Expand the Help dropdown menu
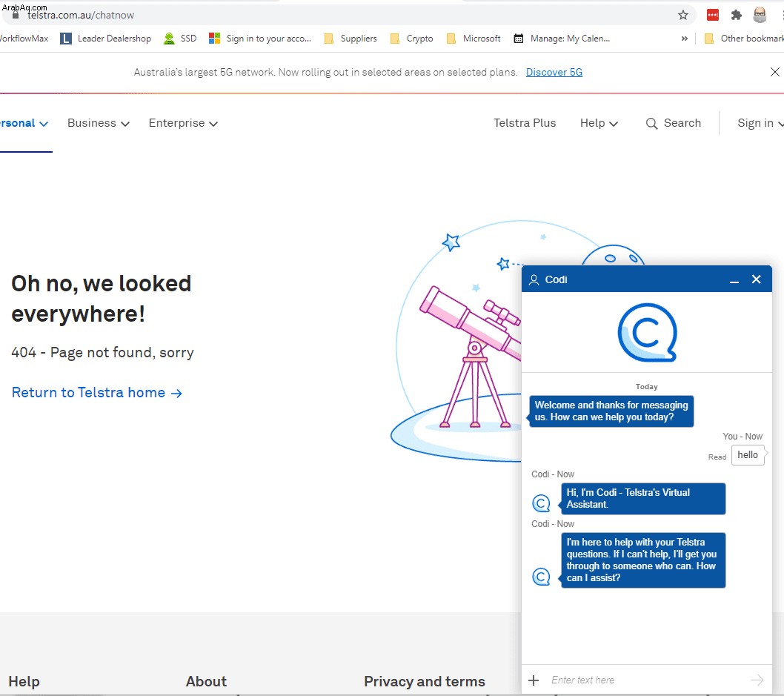 coord(599,123)
